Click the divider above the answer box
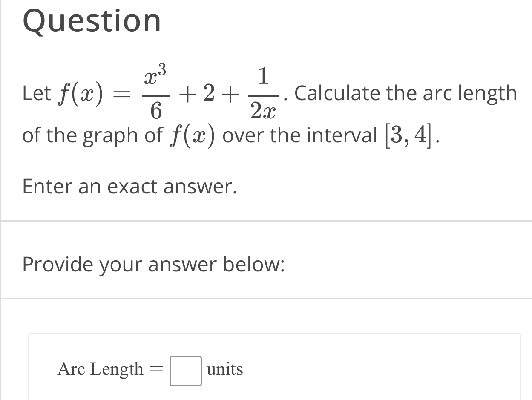Image resolution: width=532 pixels, height=400 pixels. (x=266, y=297)
